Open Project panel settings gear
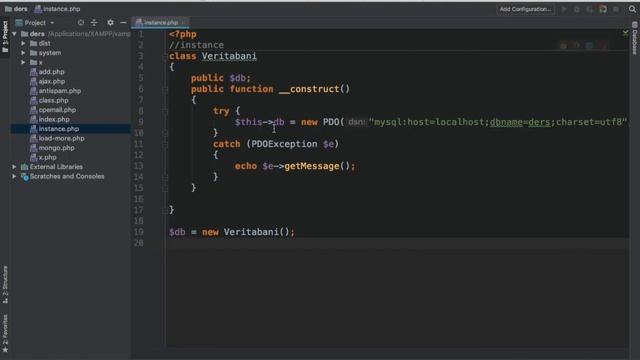640x360 pixels. coord(110,23)
